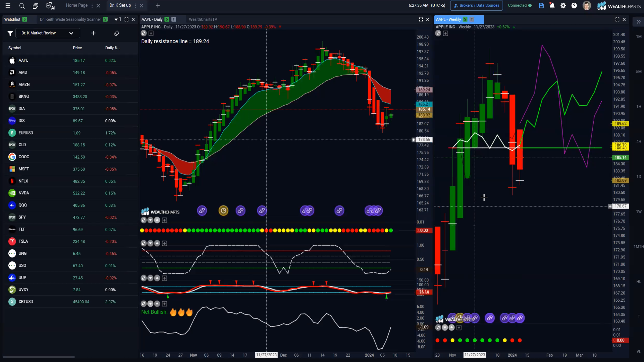Maximize the AAPL Weekly chart panel

point(617,19)
